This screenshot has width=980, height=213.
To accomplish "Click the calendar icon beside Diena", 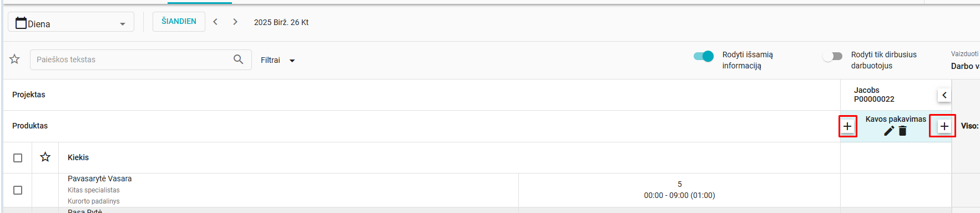I will pyautogui.click(x=21, y=23).
